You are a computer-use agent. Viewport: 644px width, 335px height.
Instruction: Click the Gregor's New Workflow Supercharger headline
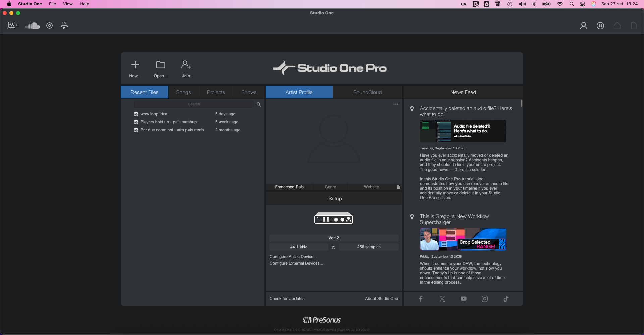(x=454, y=219)
